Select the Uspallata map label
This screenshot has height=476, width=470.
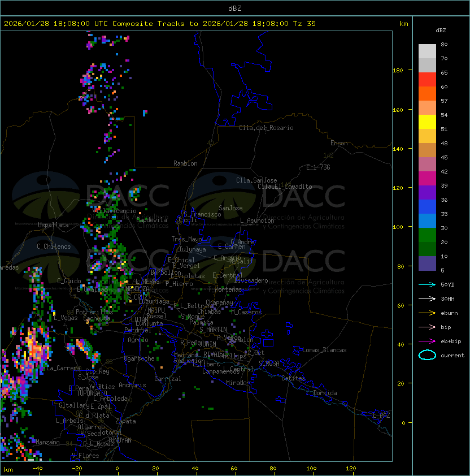(x=53, y=225)
